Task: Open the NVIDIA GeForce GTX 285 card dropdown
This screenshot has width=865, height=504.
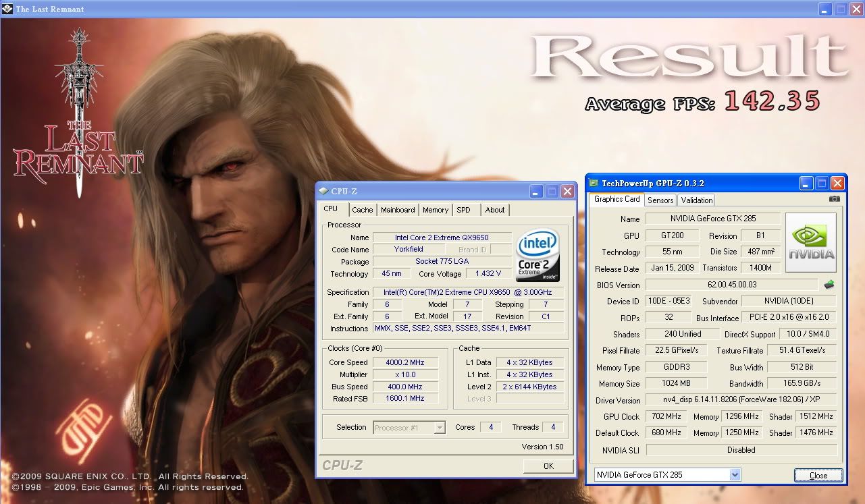Action: click(735, 475)
